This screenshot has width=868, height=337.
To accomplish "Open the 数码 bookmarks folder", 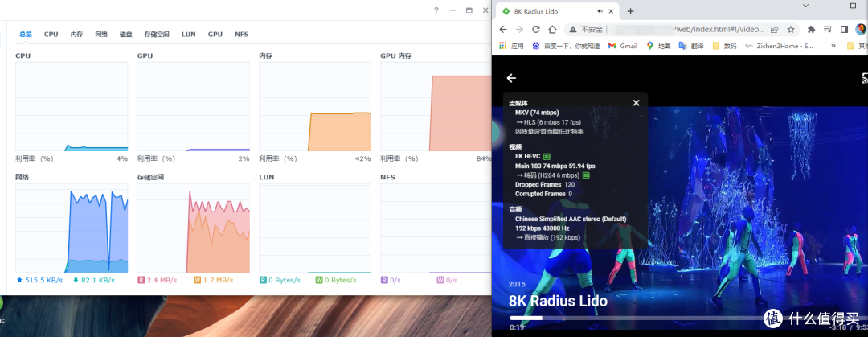I will pos(724,46).
